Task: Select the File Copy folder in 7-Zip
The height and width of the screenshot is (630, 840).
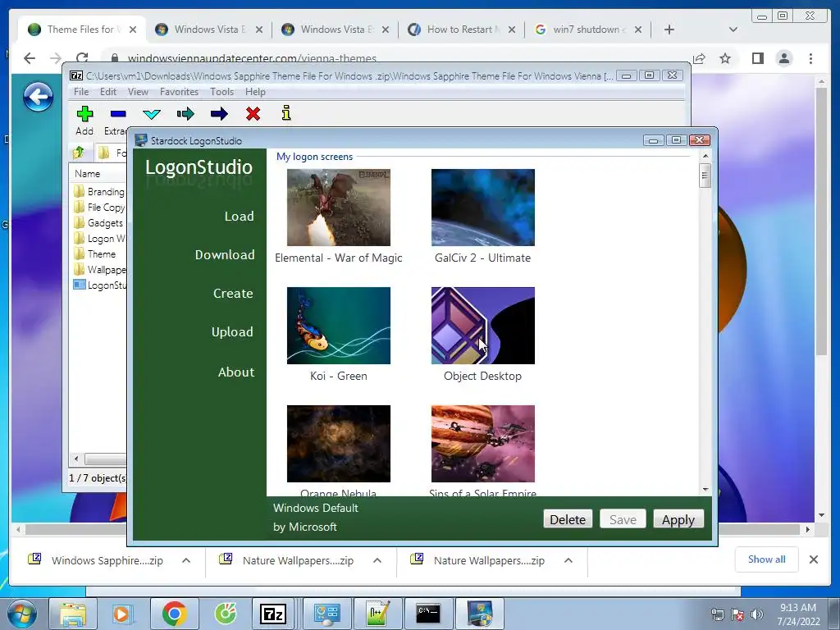Action: [99, 207]
